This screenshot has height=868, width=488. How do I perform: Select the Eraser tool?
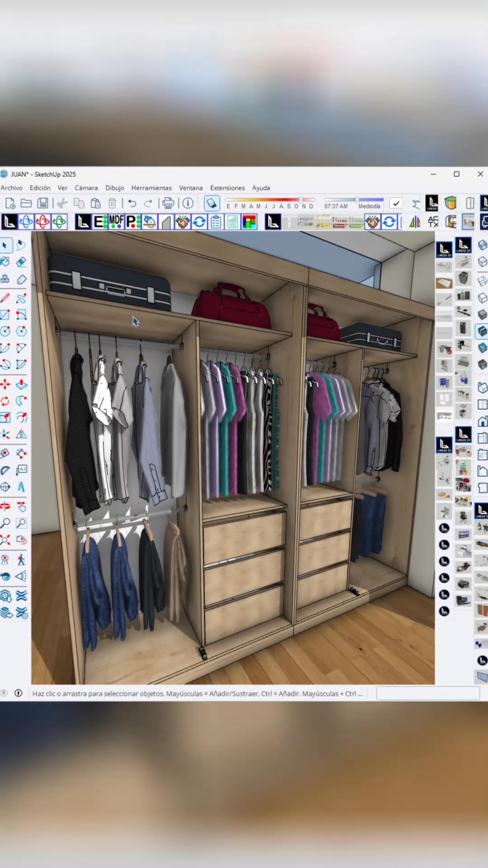(21, 262)
